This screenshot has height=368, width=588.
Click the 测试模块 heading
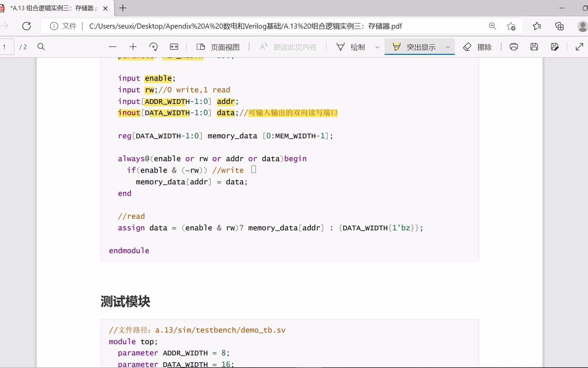(x=125, y=302)
